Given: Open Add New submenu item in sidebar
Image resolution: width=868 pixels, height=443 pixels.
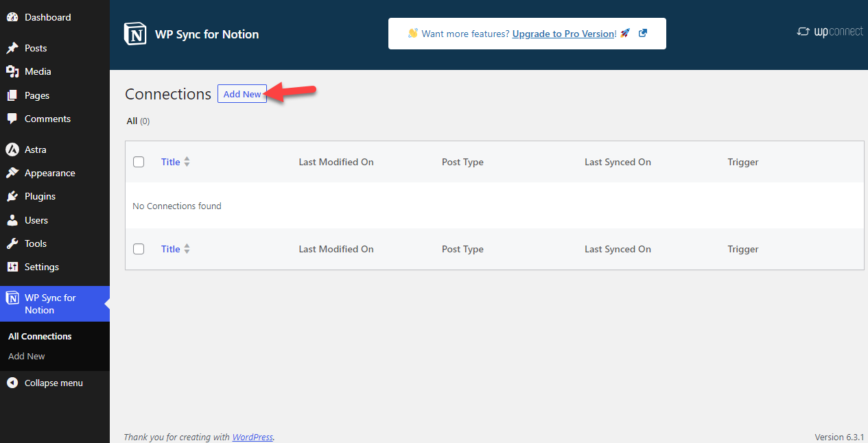Looking at the screenshot, I should point(27,356).
